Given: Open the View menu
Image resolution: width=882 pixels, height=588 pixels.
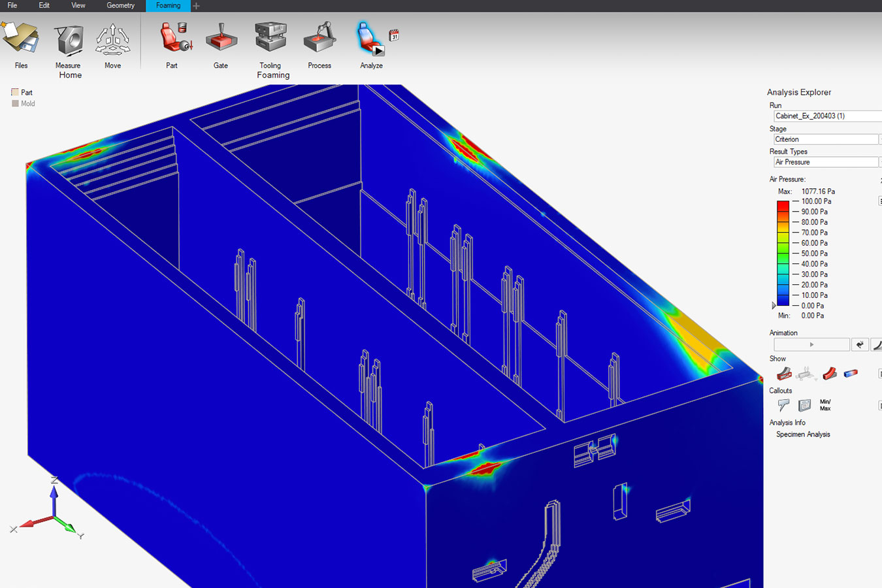Looking at the screenshot, I should pos(78,6).
